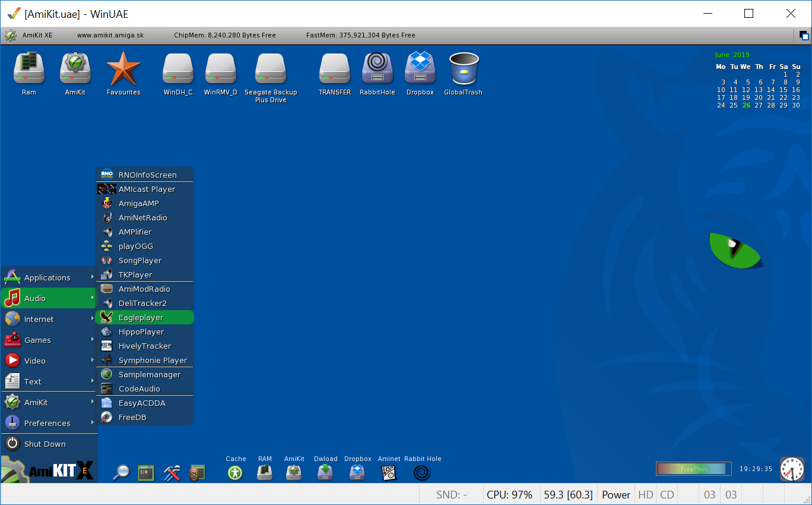Screen dimensions: 812x505
Task: Click the FreeMem gauge bar
Action: coord(694,469)
